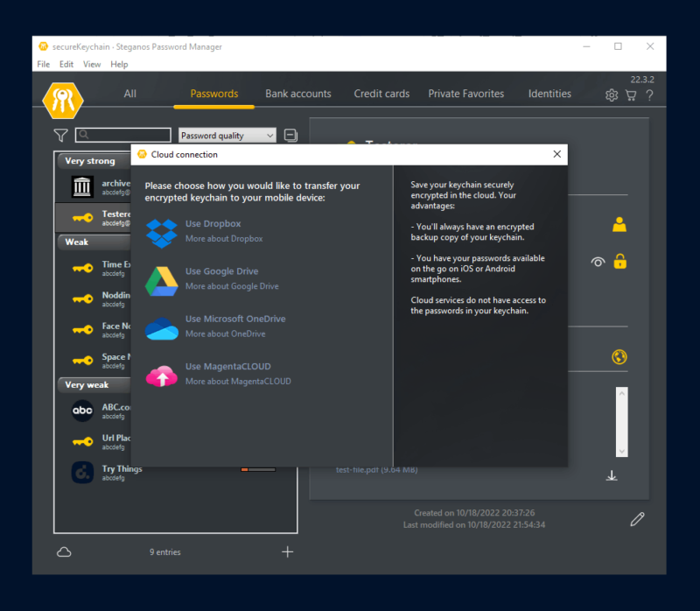
Task: Edit entry with the pencil icon
Action: coord(637,519)
